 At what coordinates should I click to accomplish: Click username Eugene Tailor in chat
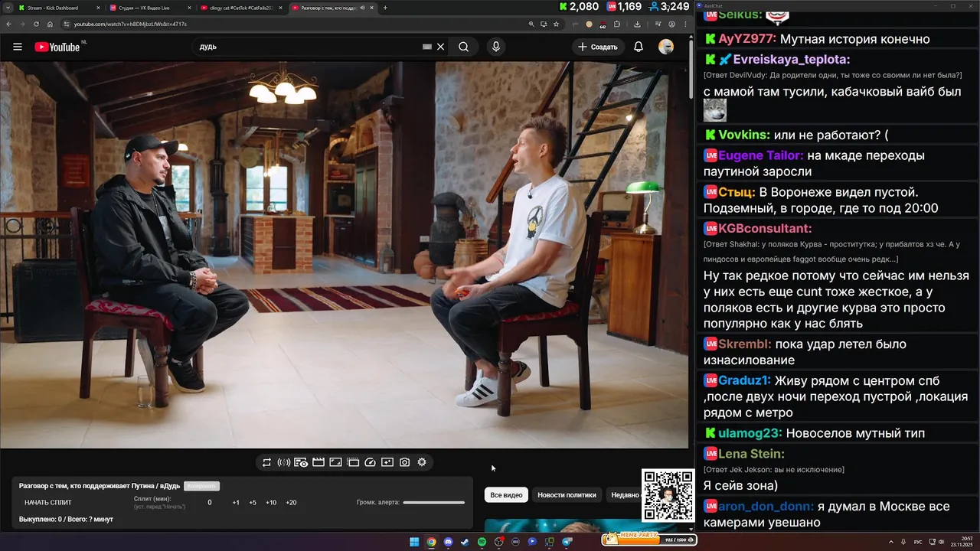[x=760, y=155]
